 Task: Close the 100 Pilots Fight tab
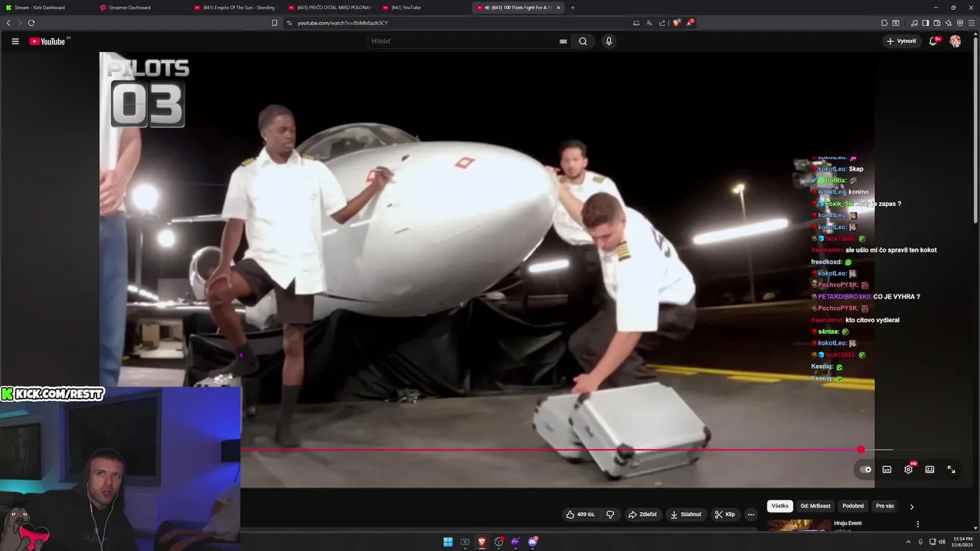558,8
